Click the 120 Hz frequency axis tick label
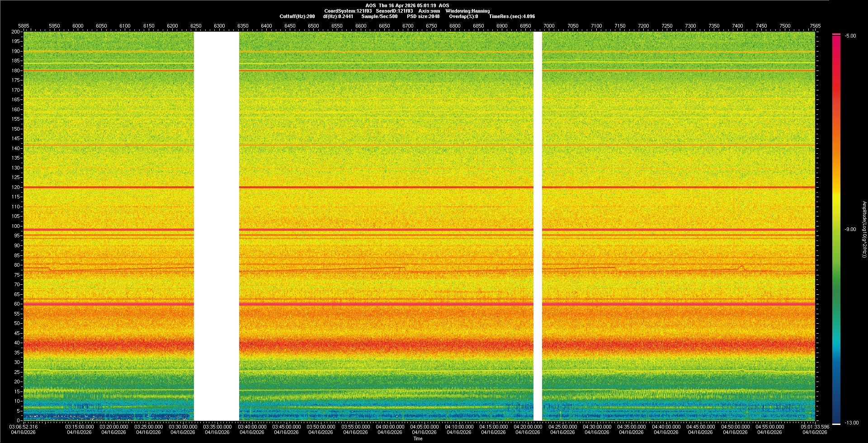 16,187
